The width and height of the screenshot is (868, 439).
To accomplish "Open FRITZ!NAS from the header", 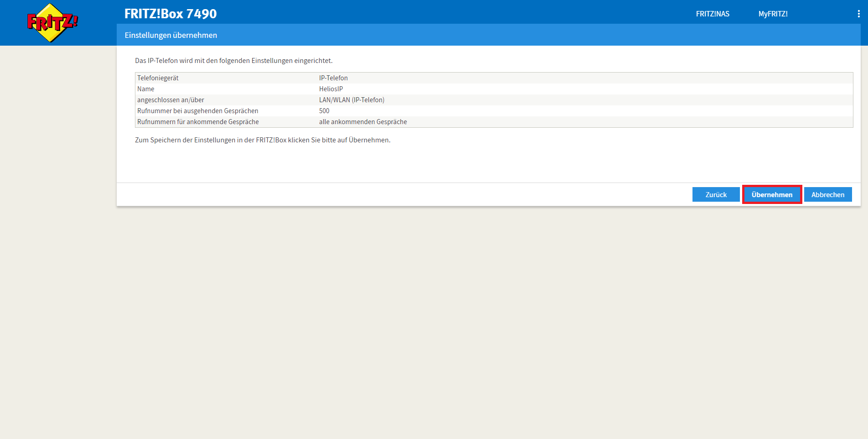I will click(x=712, y=14).
